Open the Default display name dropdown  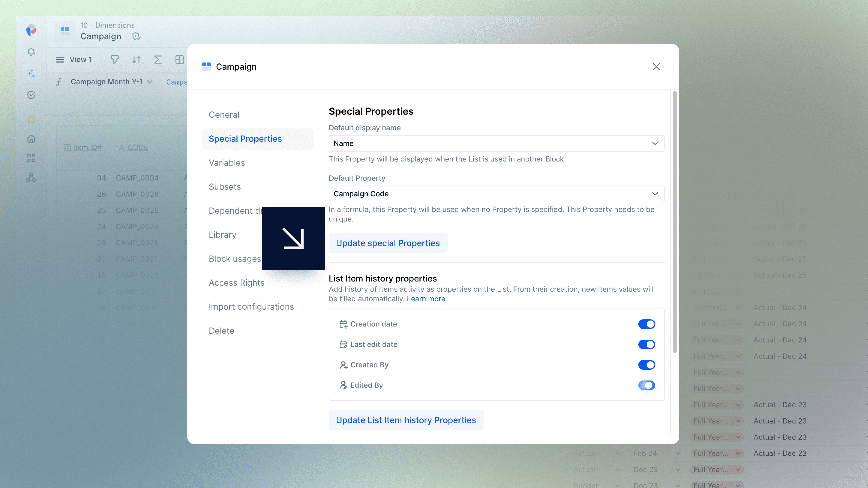coord(496,144)
